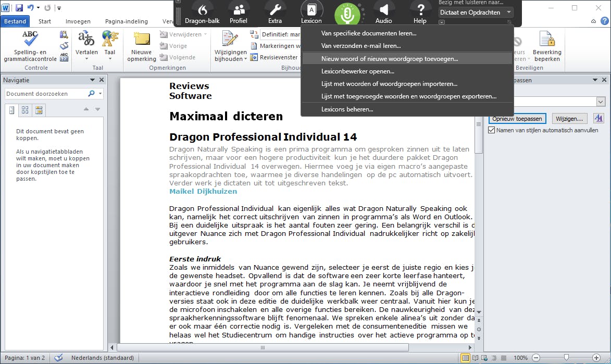Click the Wijzigen... button
This screenshot has height=364, width=611.
coord(569,119)
